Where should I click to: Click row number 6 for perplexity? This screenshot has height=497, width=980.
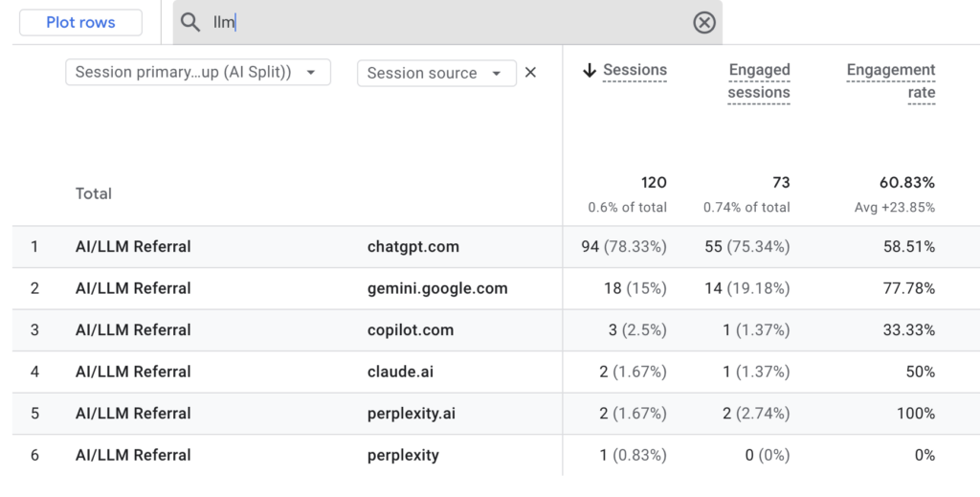tap(34, 455)
